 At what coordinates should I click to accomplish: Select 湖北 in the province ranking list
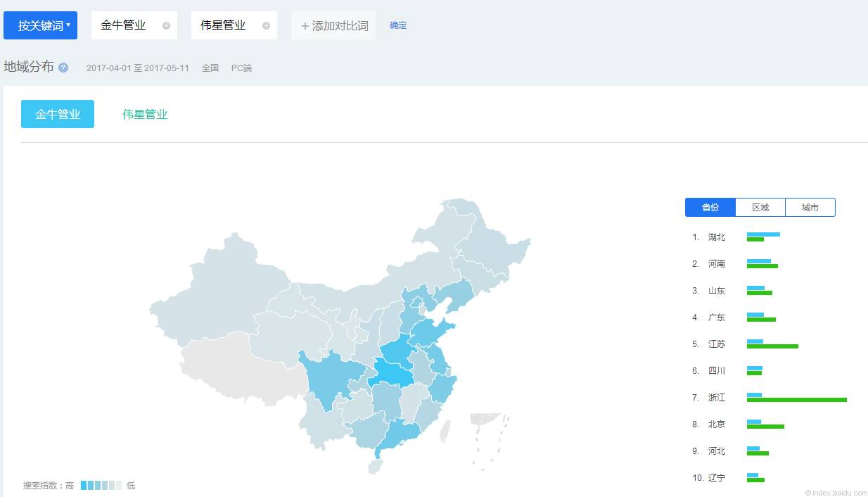tap(717, 237)
